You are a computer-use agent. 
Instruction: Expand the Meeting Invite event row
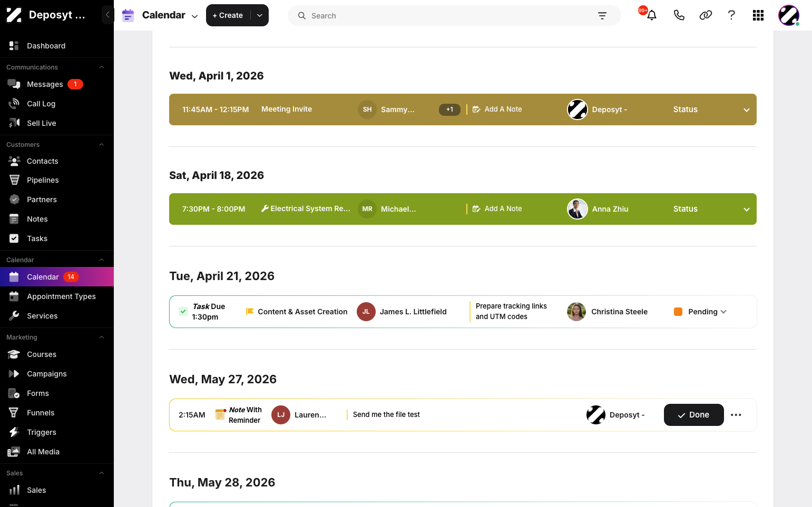tap(746, 110)
